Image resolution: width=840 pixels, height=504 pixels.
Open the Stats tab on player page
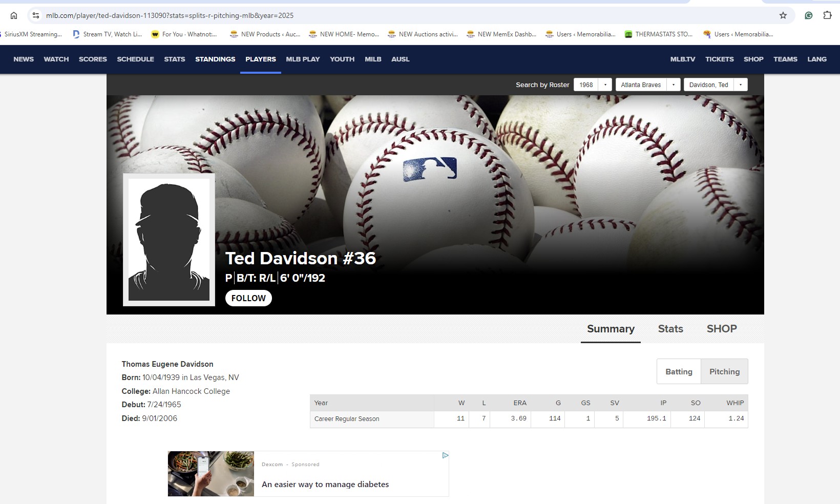[670, 329]
